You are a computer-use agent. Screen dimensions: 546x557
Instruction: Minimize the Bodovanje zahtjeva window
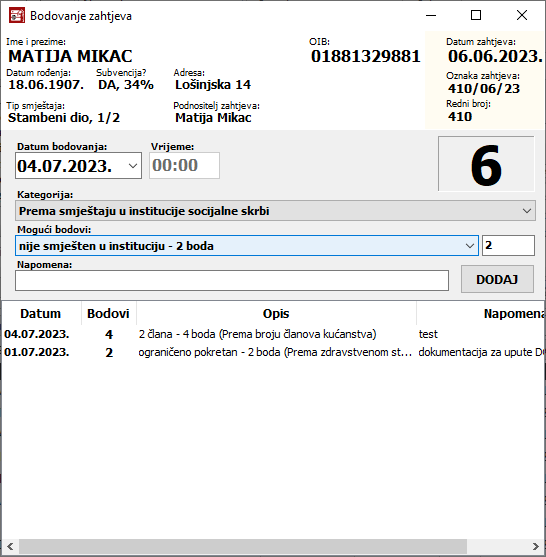(x=431, y=15)
